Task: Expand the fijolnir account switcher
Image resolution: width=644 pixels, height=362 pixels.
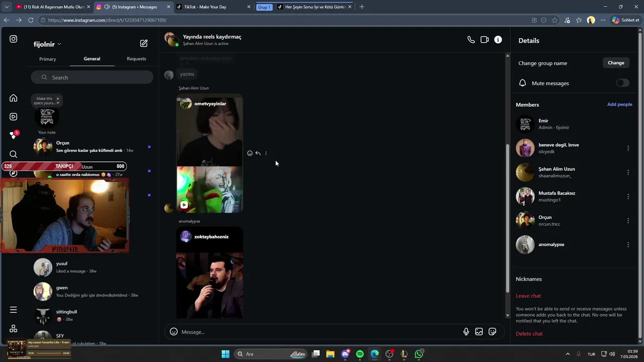Action: (47, 44)
